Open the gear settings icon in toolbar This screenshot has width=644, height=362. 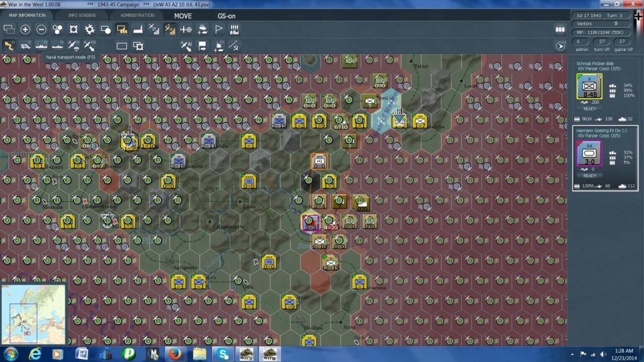[x=89, y=29]
